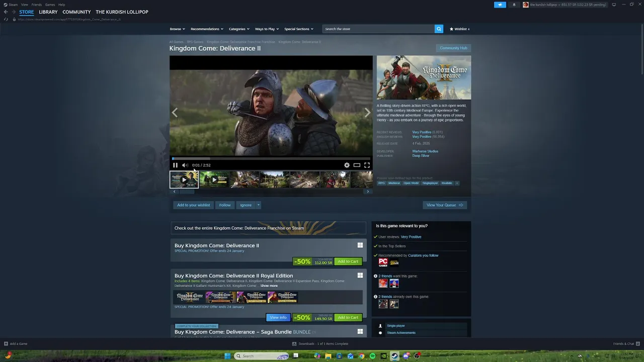Open the Steam menu

pos(13,5)
